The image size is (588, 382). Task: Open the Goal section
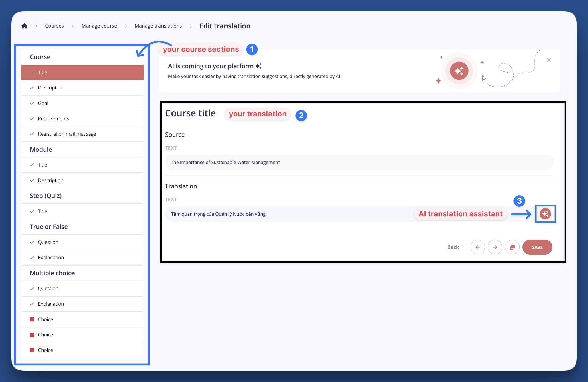pos(43,103)
